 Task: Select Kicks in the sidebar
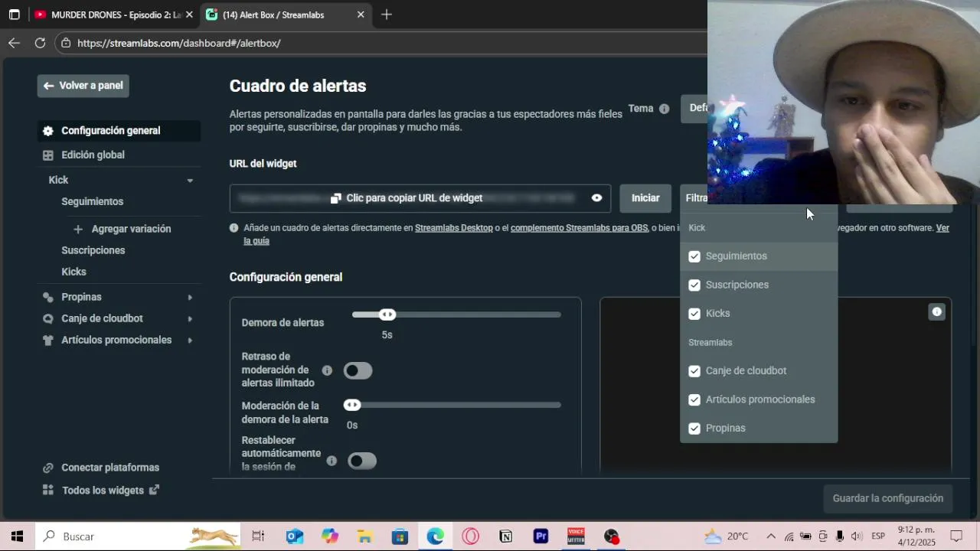(x=74, y=272)
